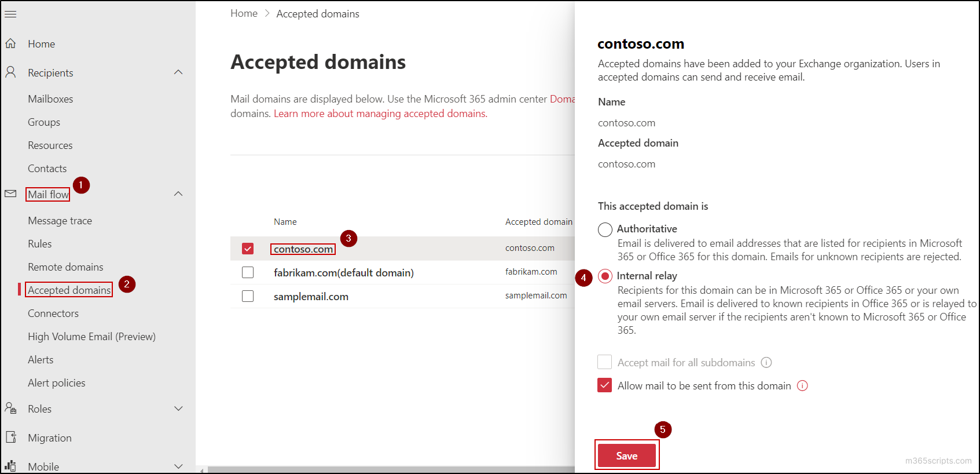The width and height of the screenshot is (980, 474).
Task: Click the contoso.com domain name link
Action: coord(303,249)
